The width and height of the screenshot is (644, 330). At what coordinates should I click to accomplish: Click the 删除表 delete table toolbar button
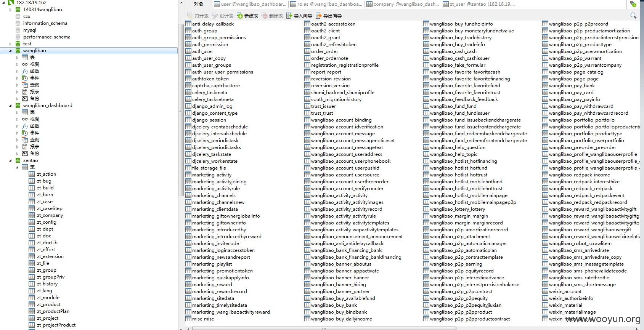pos(272,16)
